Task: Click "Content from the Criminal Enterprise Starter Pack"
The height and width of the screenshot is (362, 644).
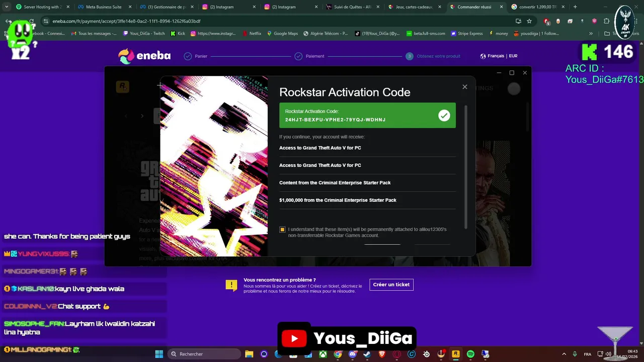Action: pyautogui.click(x=335, y=183)
